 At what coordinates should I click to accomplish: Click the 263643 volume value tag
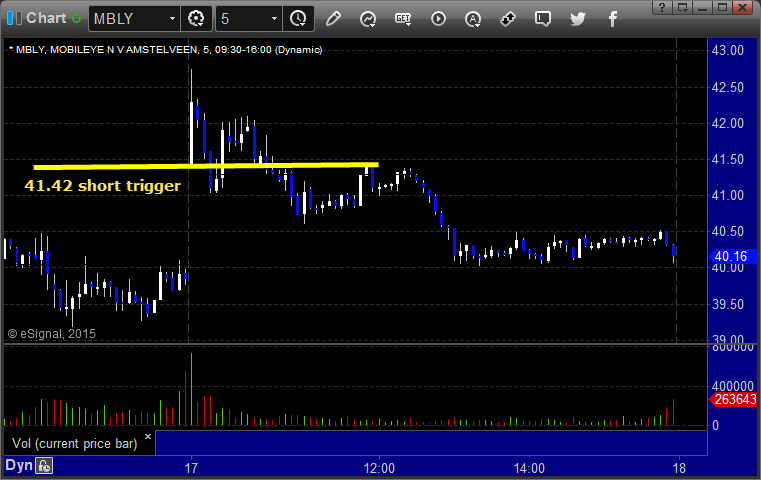point(733,399)
